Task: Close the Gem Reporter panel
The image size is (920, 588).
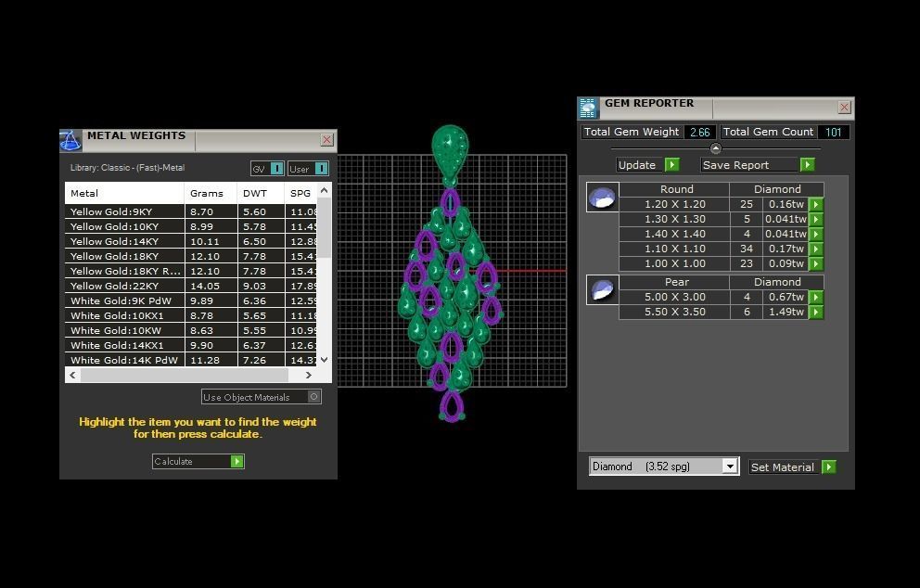Action: pyautogui.click(x=844, y=108)
